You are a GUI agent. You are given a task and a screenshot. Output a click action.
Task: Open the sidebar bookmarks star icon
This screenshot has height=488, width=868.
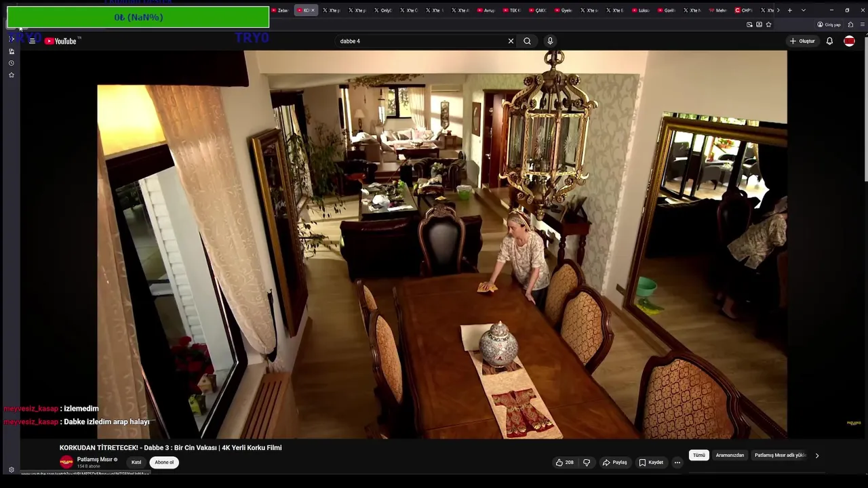coord(11,75)
